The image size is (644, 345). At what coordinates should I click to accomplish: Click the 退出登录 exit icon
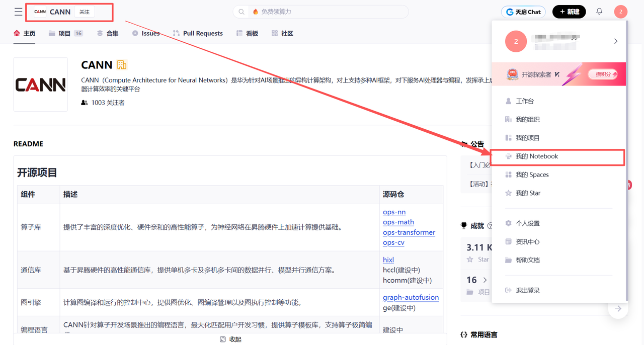pyautogui.click(x=508, y=290)
